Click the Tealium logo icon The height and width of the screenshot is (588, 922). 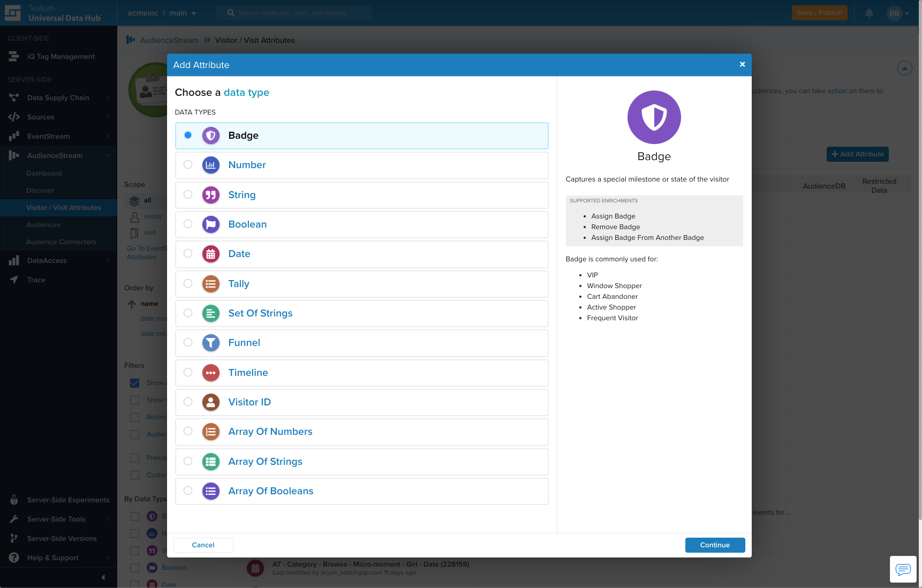[x=12, y=13]
